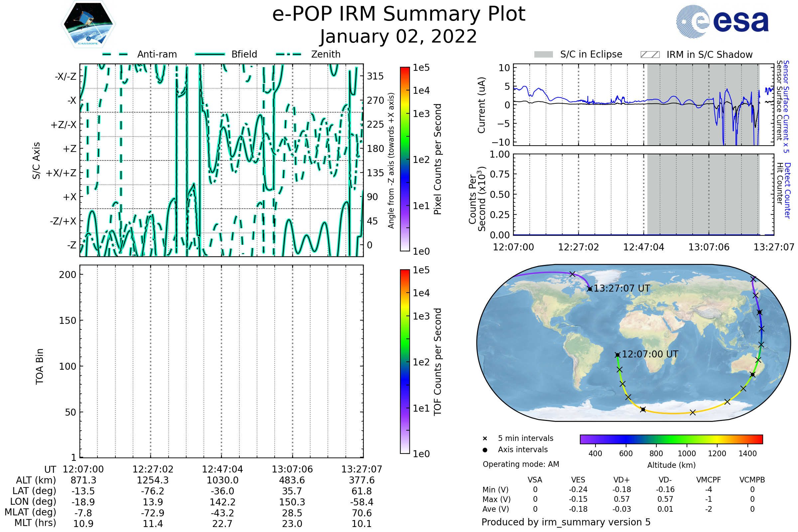Click the CASSIOPE satellite hexagon logo
The image size is (798, 532).
(x=88, y=24)
